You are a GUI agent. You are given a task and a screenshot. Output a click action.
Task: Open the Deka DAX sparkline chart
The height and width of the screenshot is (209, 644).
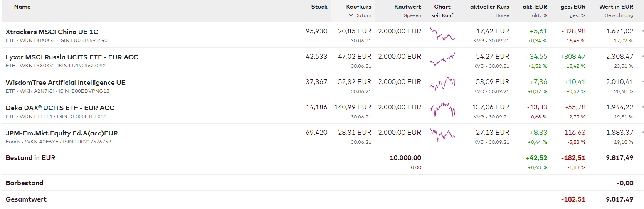[x=442, y=110]
